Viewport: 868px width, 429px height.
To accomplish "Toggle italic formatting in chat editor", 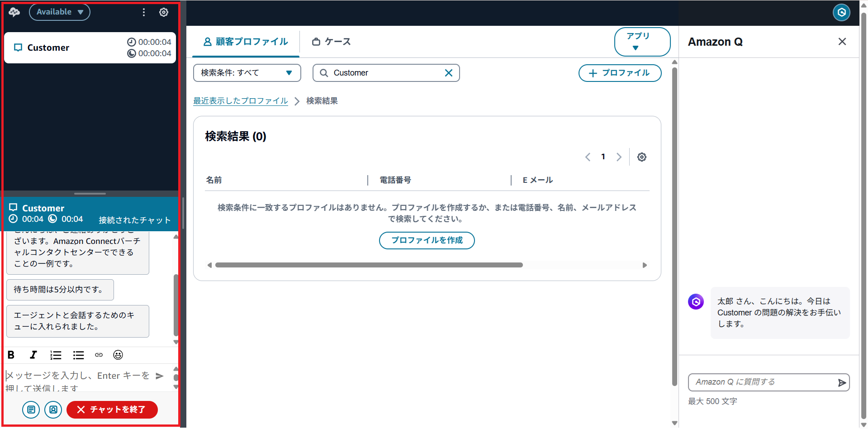I will point(33,355).
